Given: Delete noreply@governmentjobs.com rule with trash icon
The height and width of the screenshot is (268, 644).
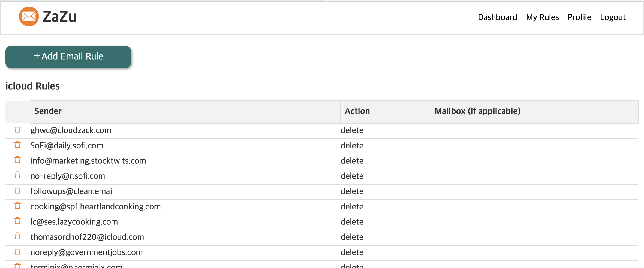Looking at the screenshot, I should click(x=17, y=251).
